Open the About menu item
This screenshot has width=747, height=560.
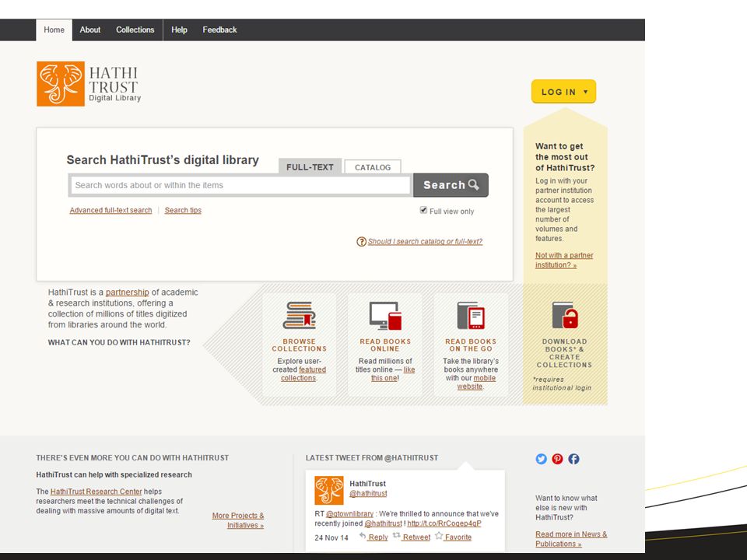tap(90, 30)
